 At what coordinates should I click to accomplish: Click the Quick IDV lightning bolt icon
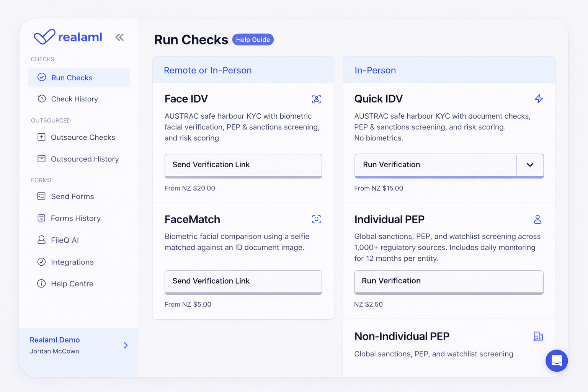tap(539, 99)
